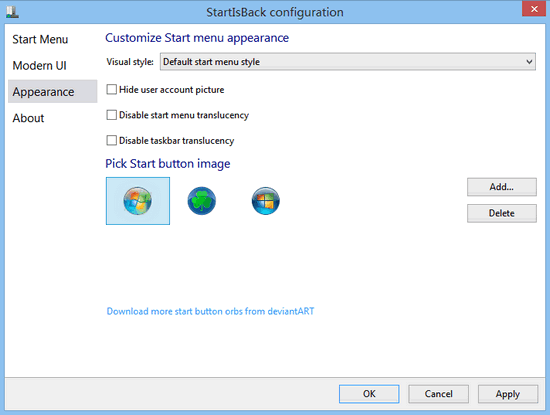The image size is (550, 415).
Task: Check Disable taskbar translucency option
Action: pos(112,141)
